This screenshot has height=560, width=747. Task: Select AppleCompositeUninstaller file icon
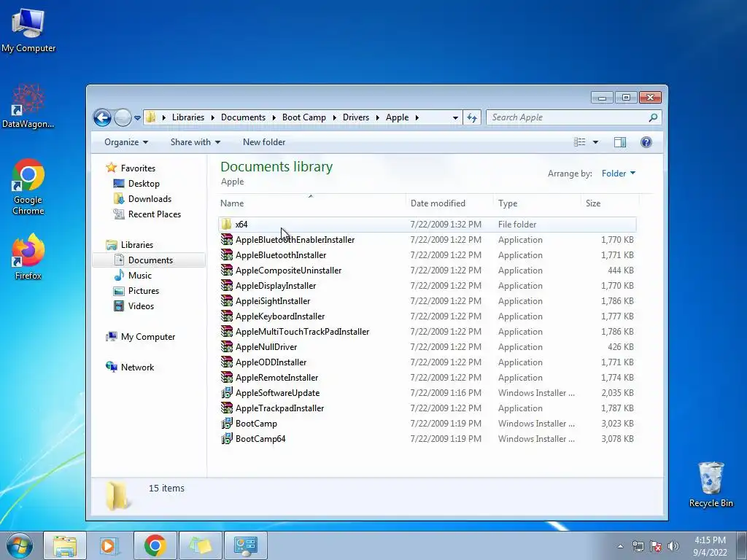coord(227,270)
